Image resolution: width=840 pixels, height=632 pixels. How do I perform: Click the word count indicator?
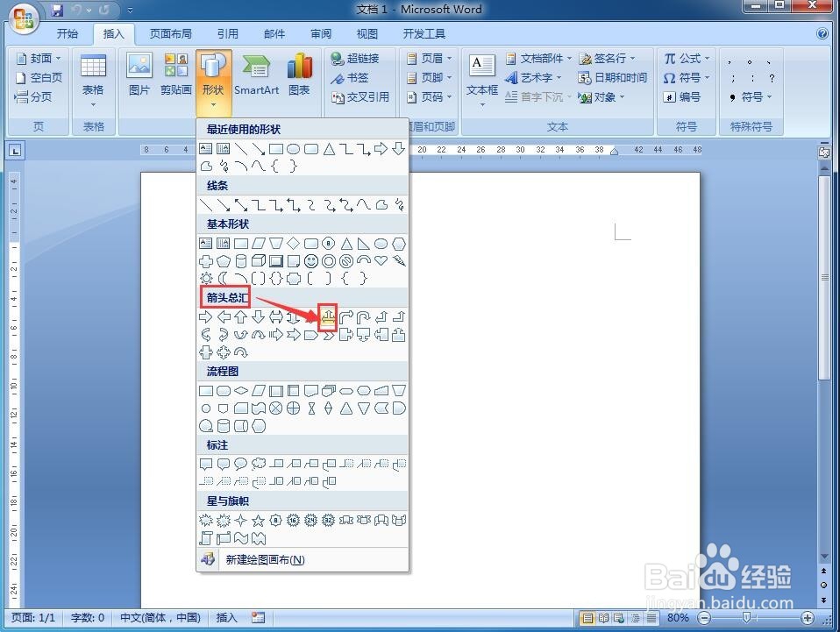tap(88, 618)
